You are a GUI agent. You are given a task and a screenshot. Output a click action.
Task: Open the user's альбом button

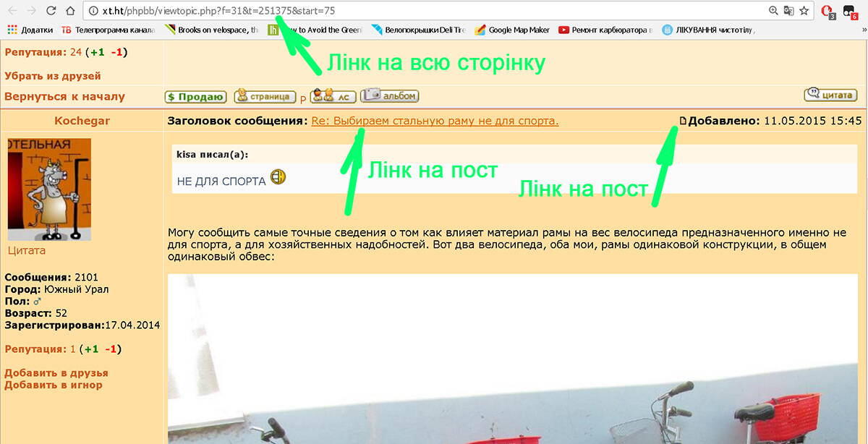point(390,95)
